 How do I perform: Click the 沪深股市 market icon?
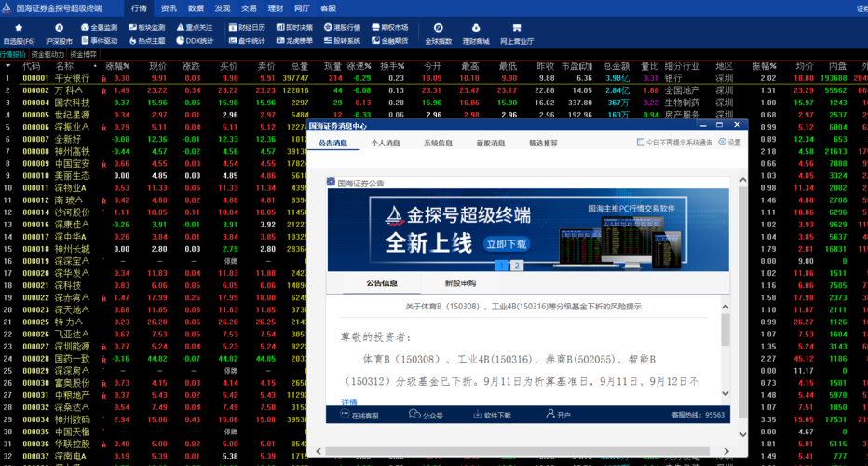60,30
